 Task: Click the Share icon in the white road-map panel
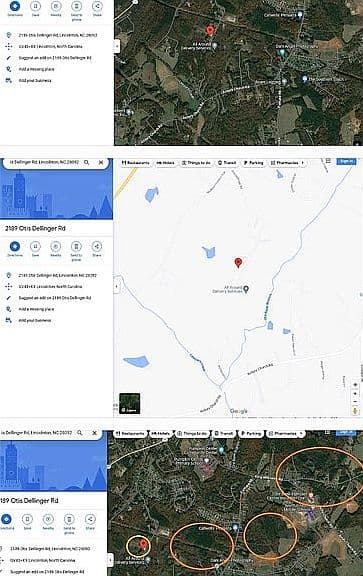(x=97, y=246)
